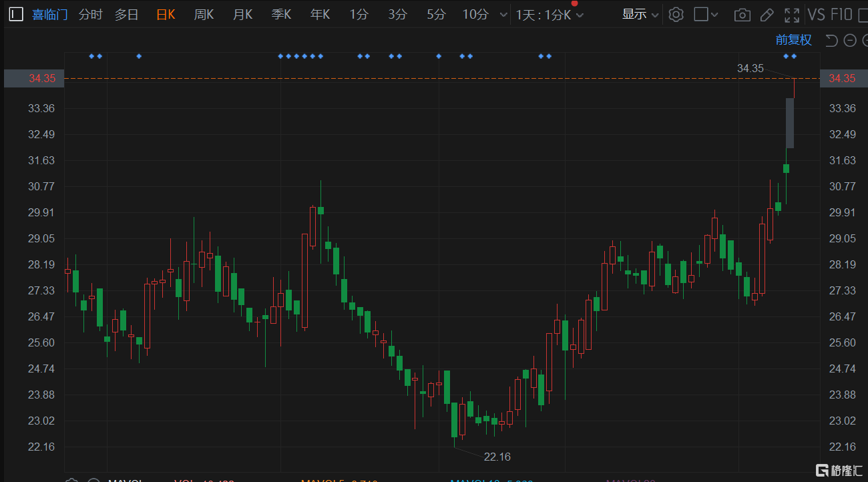Image resolution: width=868 pixels, height=482 pixels.
Task: Open the 1天:1分K dropdown
Action: 550,15
